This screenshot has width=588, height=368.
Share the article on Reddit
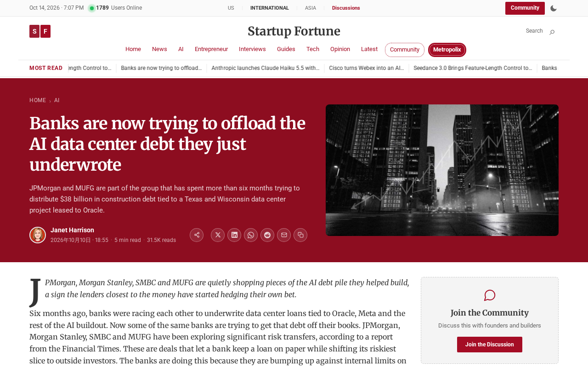[267, 235]
